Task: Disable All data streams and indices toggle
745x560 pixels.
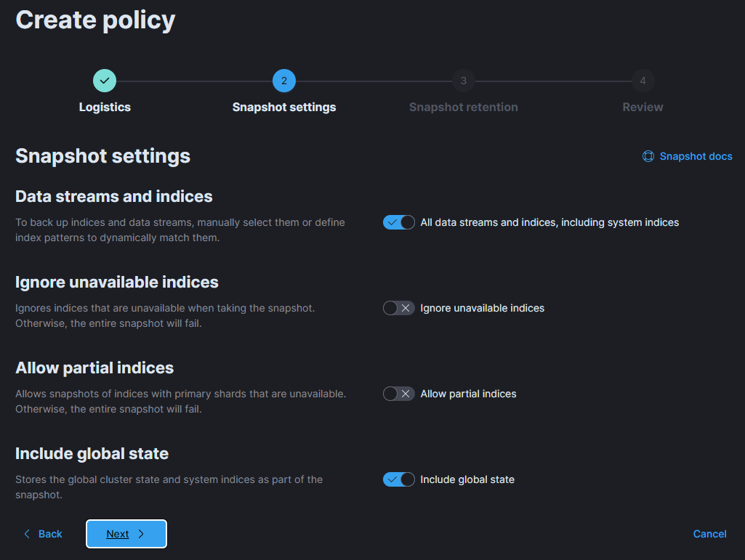Action: (399, 222)
